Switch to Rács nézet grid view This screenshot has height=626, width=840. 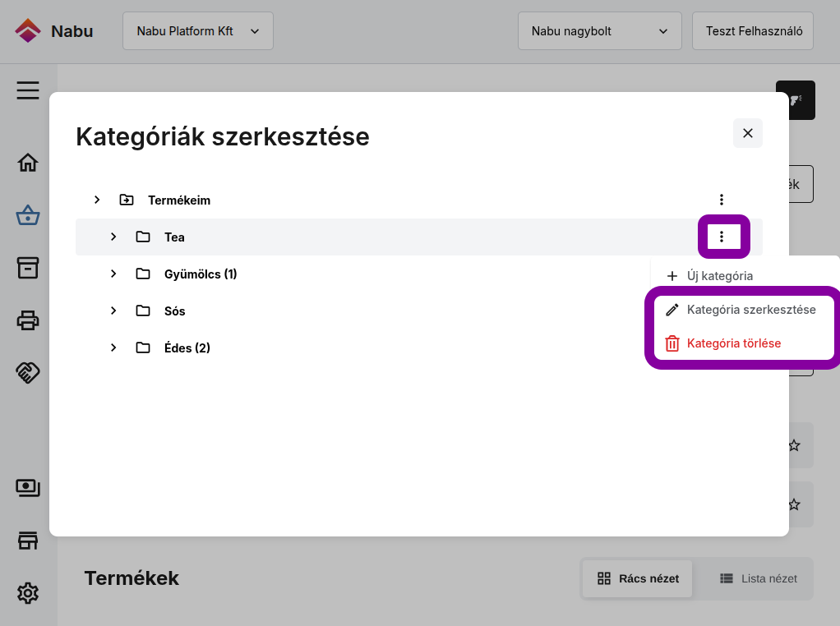click(638, 578)
